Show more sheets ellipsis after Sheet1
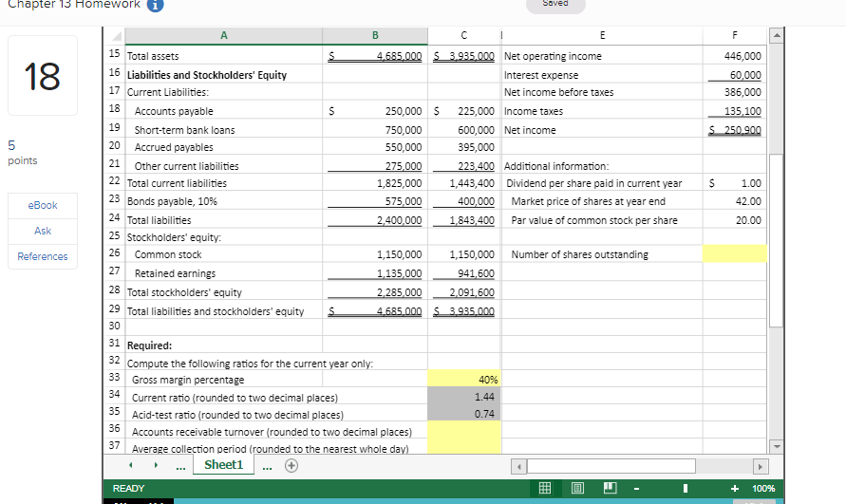Image resolution: width=846 pixels, height=504 pixels. point(267,466)
